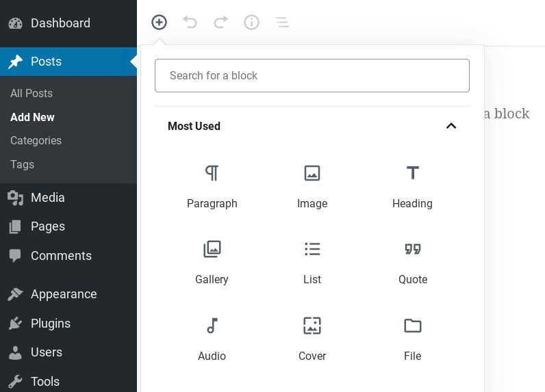
Task: Go to All Posts
Action: tap(31, 94)
